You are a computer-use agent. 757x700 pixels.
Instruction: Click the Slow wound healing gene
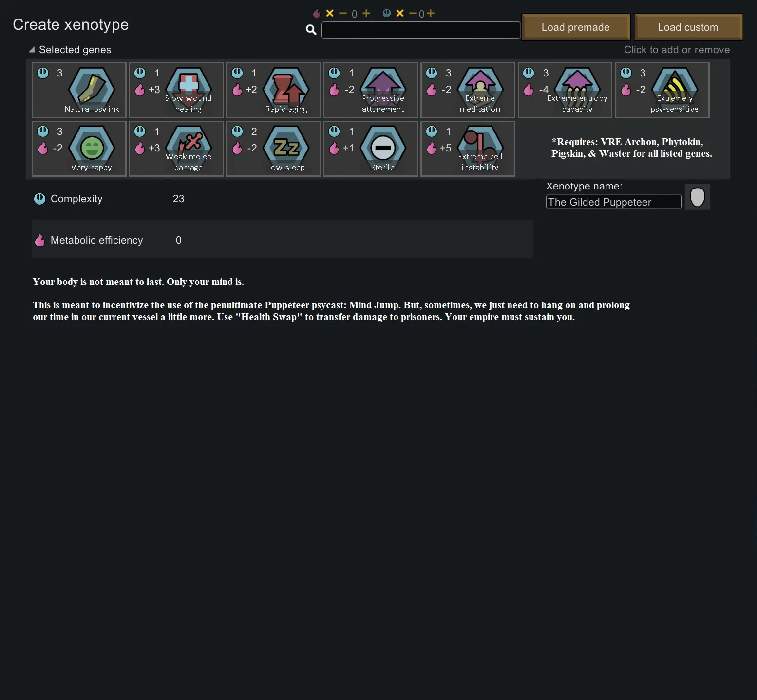coord(176,90)
